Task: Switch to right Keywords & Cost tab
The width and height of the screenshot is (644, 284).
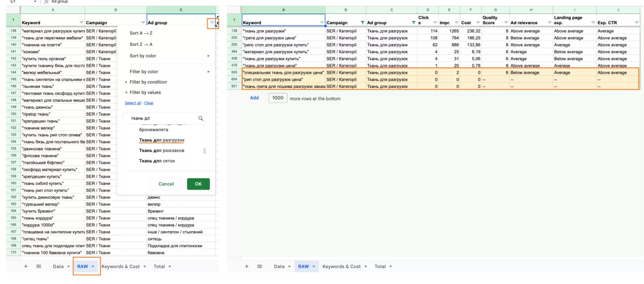Action: [341, 266]
